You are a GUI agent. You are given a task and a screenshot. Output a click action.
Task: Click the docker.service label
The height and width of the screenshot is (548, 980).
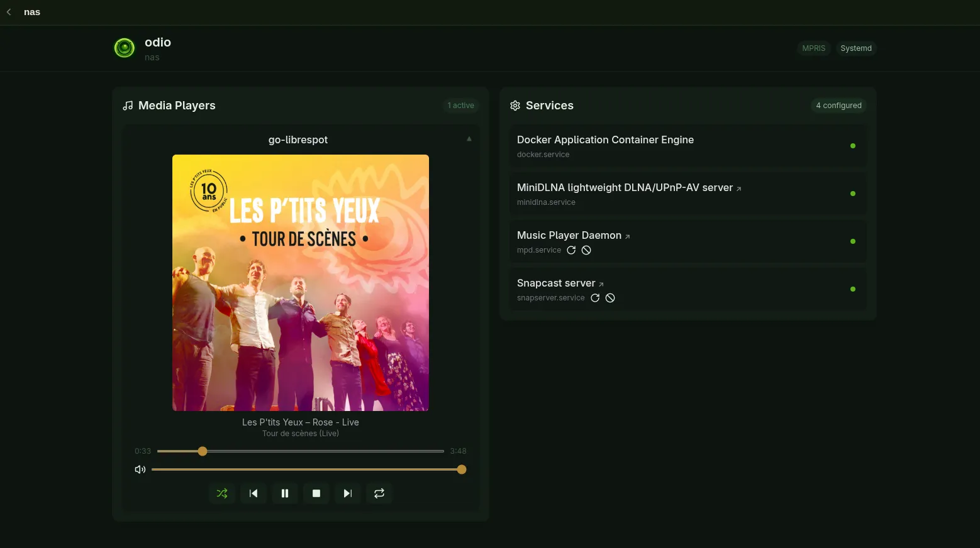coord(543,155)
